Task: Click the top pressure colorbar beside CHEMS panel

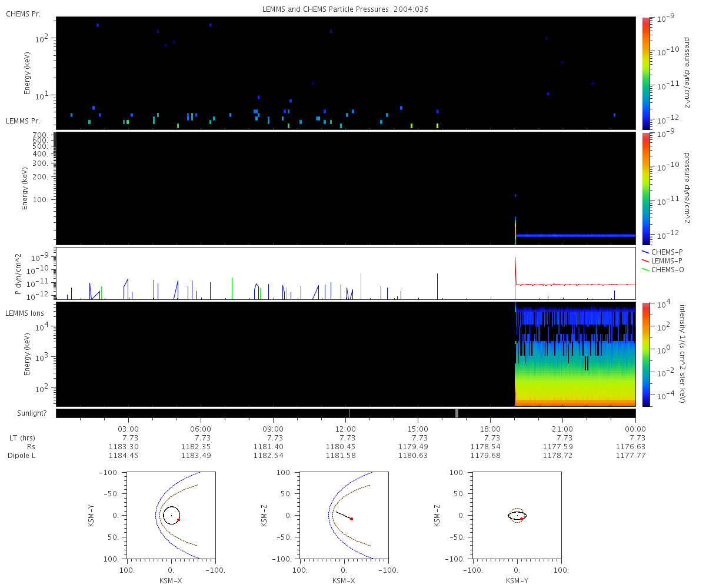Action: [x=645, y=73]
